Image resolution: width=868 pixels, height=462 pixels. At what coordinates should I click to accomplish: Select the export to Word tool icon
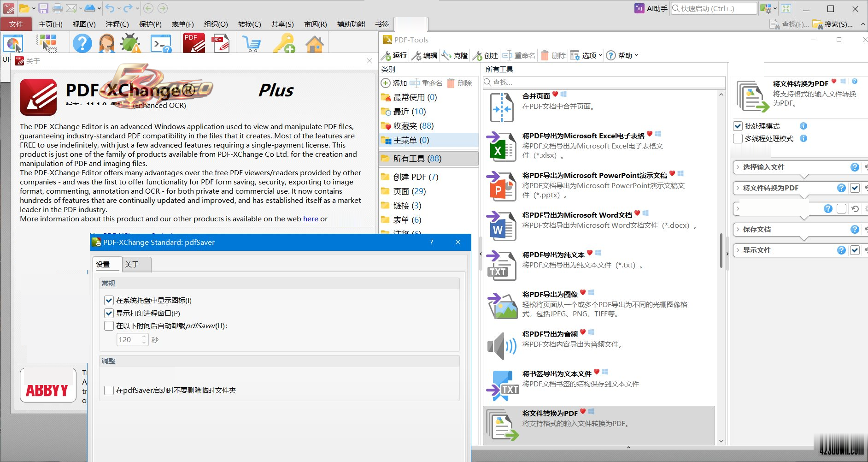pyautogui.click(x=501, y=226)
